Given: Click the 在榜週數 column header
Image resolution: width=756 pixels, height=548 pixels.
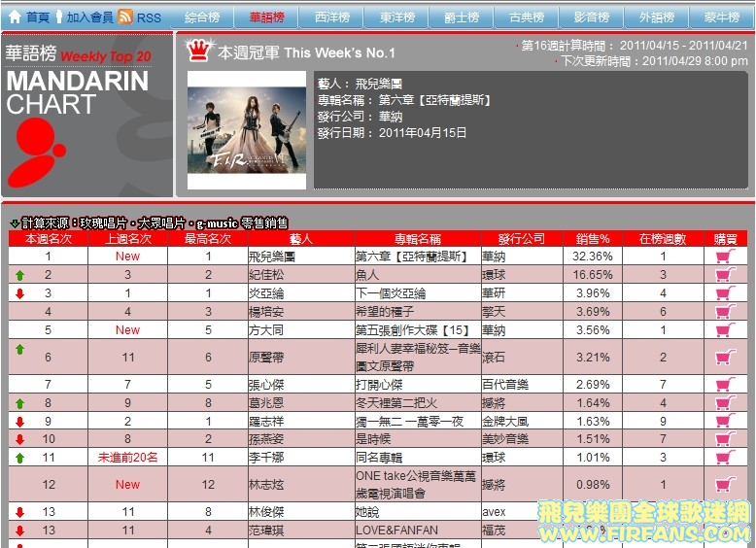Looking at the screenshot, I should [663, 239].
